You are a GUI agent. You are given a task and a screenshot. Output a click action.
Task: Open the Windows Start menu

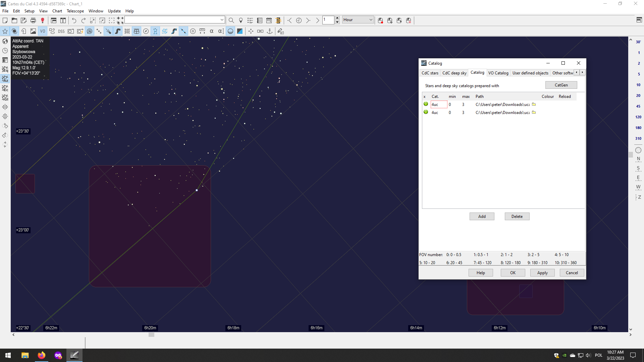tap(8, 355)
